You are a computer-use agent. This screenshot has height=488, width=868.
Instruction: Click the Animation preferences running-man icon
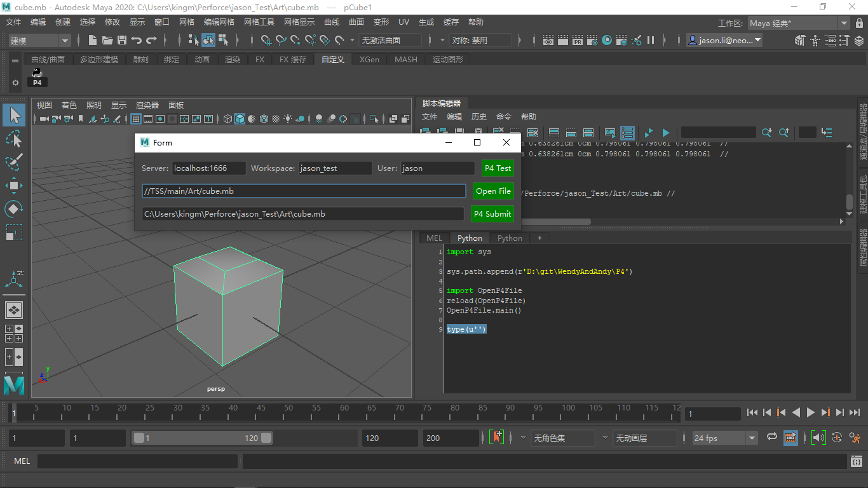pyautogui.click(x=855, y=437)
